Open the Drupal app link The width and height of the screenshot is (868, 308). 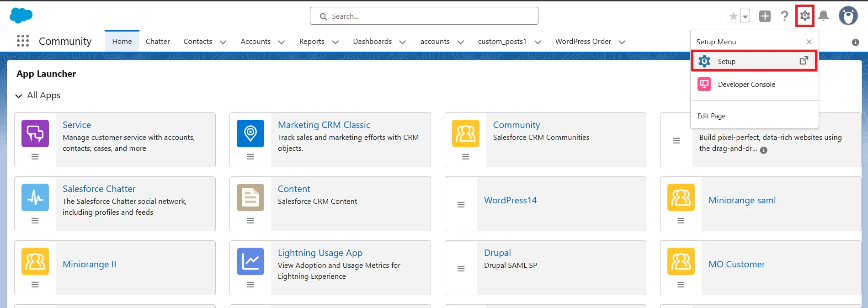point(497,253)
